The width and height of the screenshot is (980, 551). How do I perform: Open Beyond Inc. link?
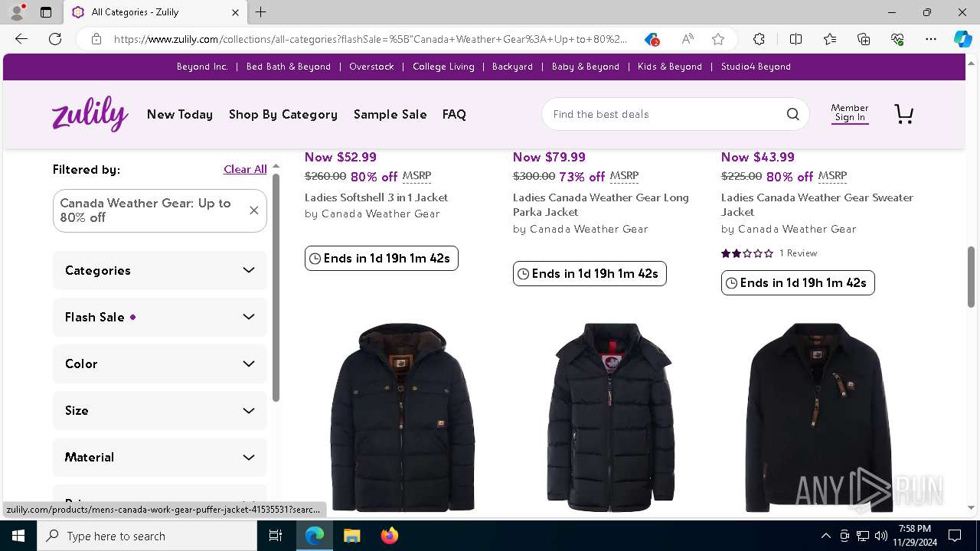pyautogui.click(x=202, y=67)
